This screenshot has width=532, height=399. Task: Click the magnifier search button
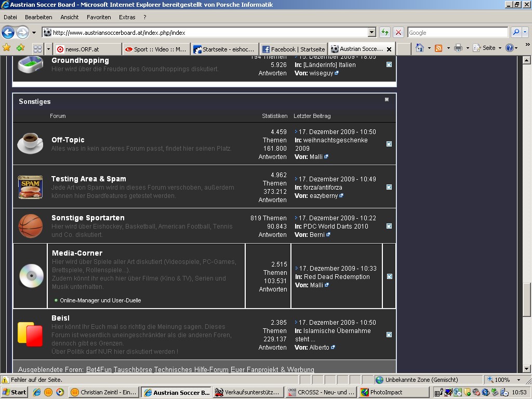(x=516, y=32)
